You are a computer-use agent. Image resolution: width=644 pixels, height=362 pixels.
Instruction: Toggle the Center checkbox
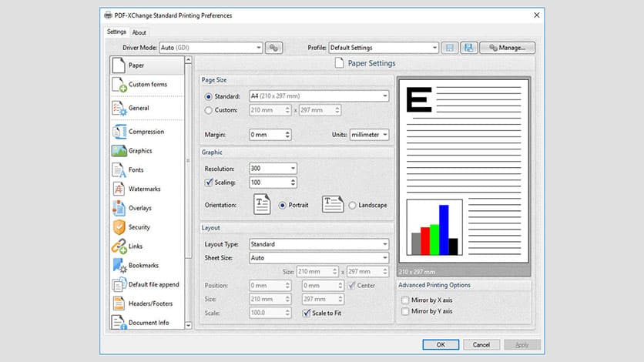pos(352,286)
